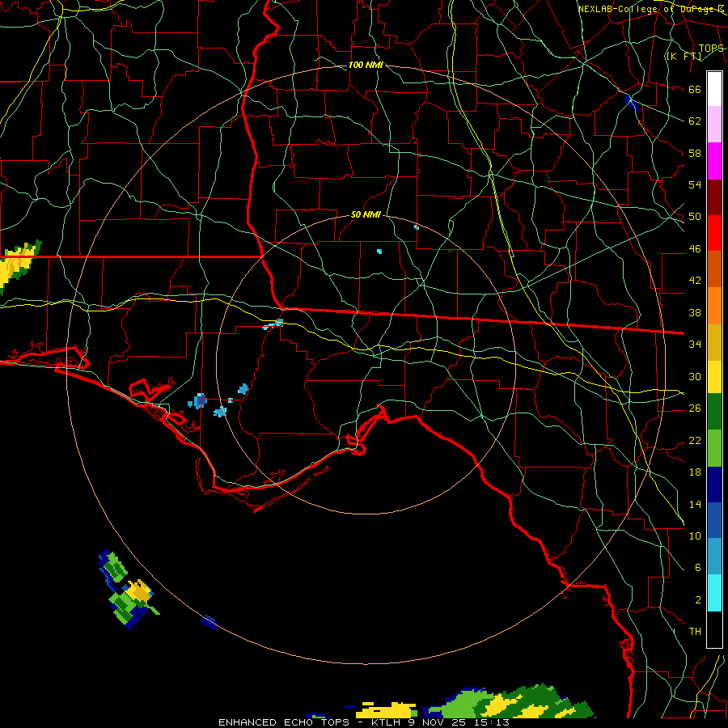Click the ENHANCED ECHO TOPS KTLH timestamp caption
728x728 pixels.
coord(363,722)
